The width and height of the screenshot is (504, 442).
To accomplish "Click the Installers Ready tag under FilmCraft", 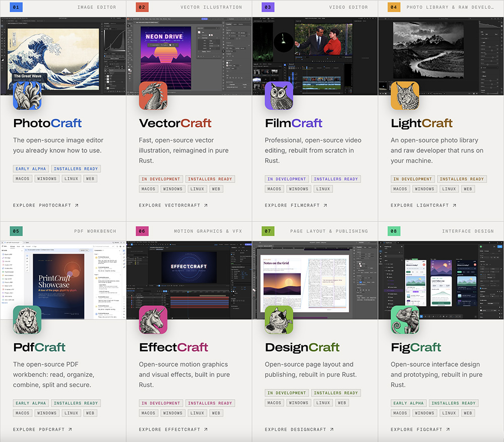I will (336, 179).
